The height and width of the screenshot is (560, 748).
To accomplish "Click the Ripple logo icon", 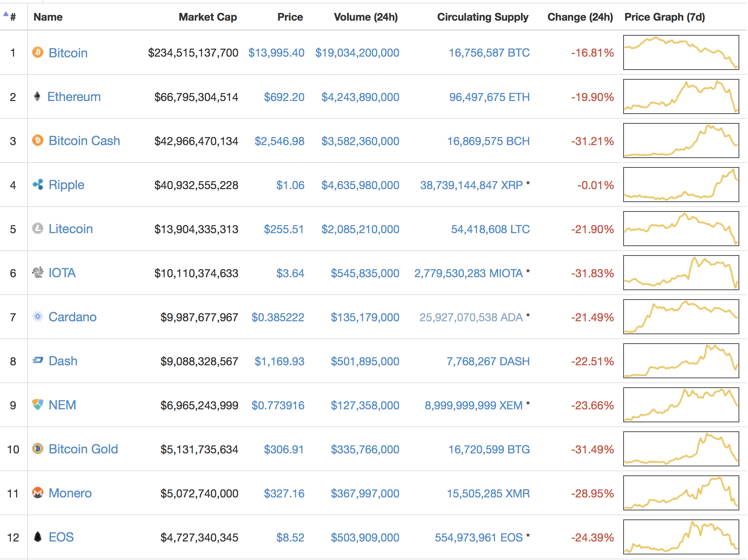I will 38,185.
